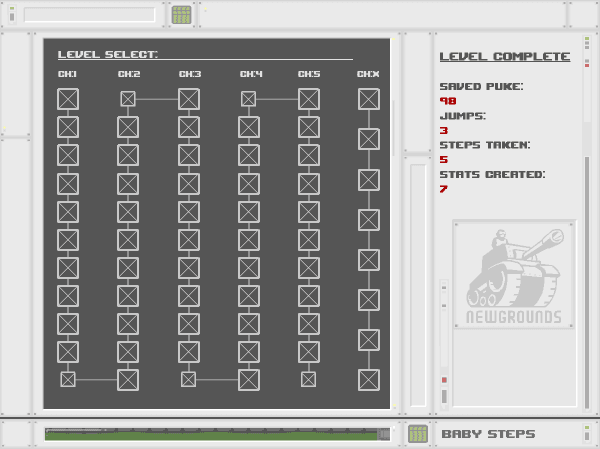Select the bottom large level box under CH:4
600x449 pixels.
point(249,380)
